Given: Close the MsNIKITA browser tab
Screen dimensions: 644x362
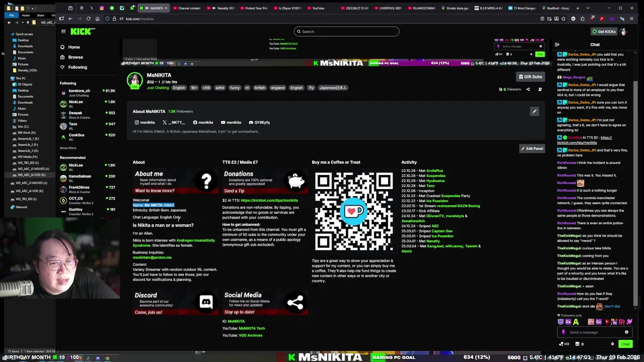Looking at the screenshot, I should click(166, 8).
